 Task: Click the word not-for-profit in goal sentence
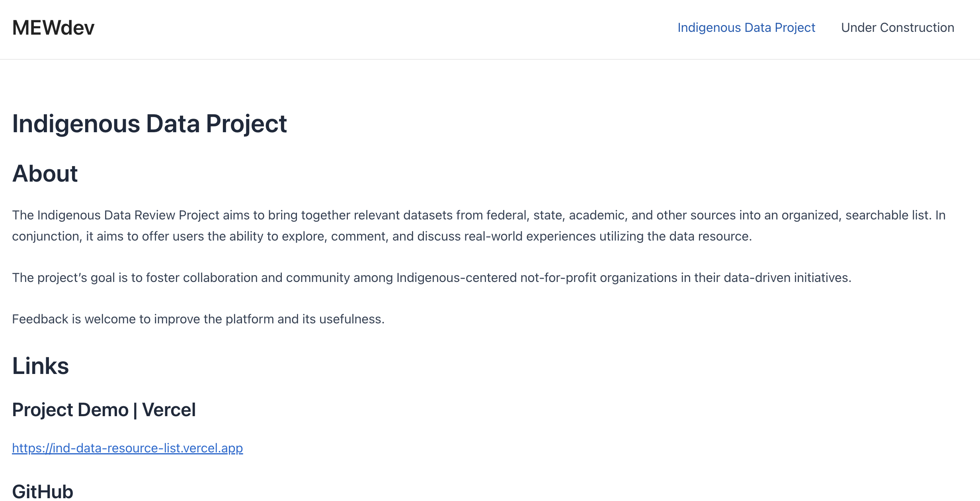coord(558,278)
